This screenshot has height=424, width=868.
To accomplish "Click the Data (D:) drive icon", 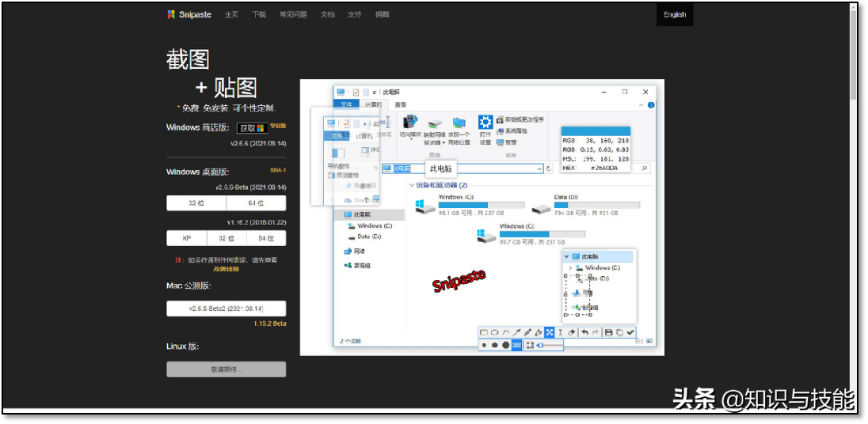I will (x=540, y=208).
